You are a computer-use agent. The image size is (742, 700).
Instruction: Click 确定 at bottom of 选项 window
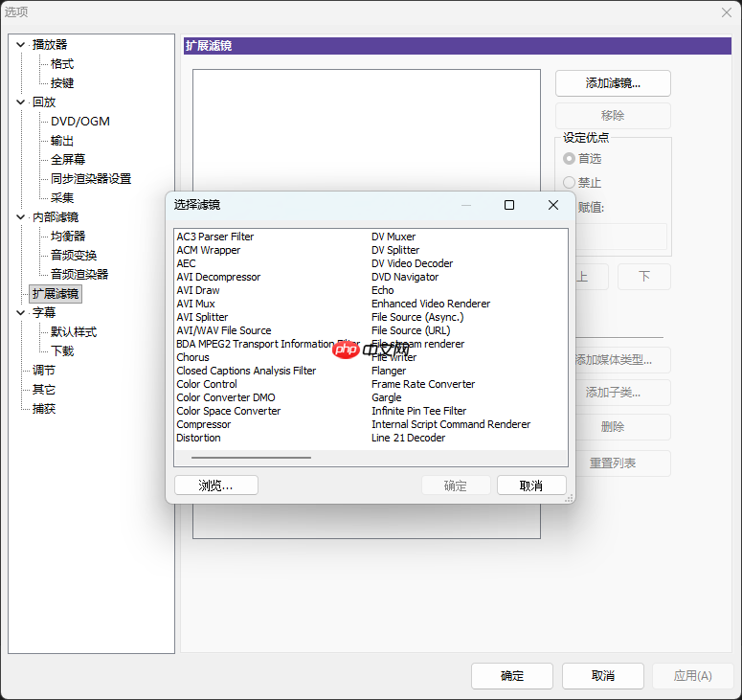coord(512,676)
